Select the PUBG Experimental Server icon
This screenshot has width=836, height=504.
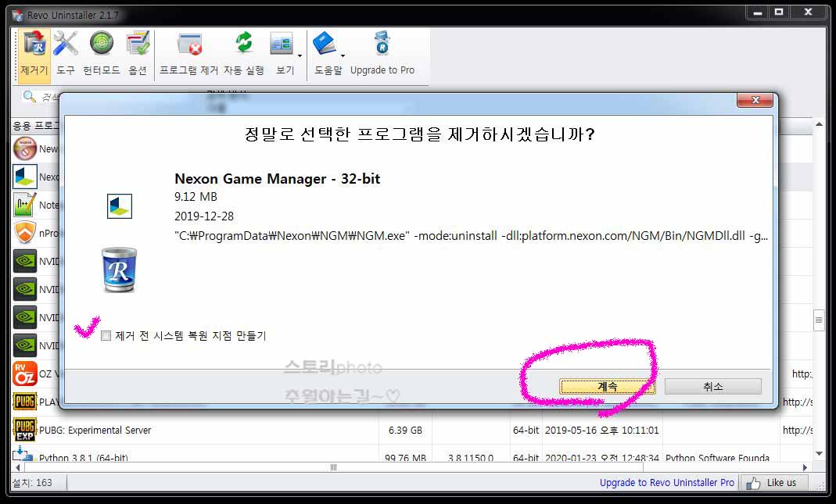coord(25,430)
